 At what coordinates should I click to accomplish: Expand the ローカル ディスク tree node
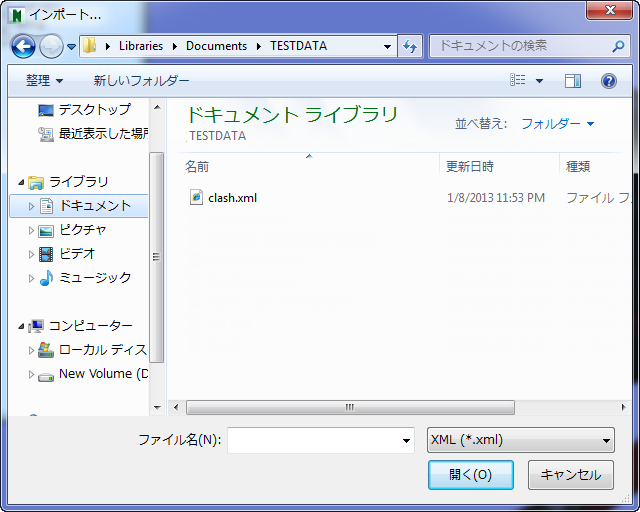coord(31,350)
